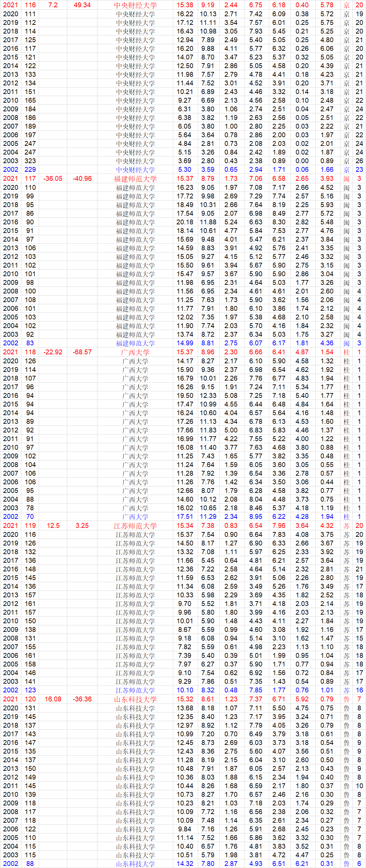Click rank 189 in 中央财经大学 2007 row

[30, 127]
